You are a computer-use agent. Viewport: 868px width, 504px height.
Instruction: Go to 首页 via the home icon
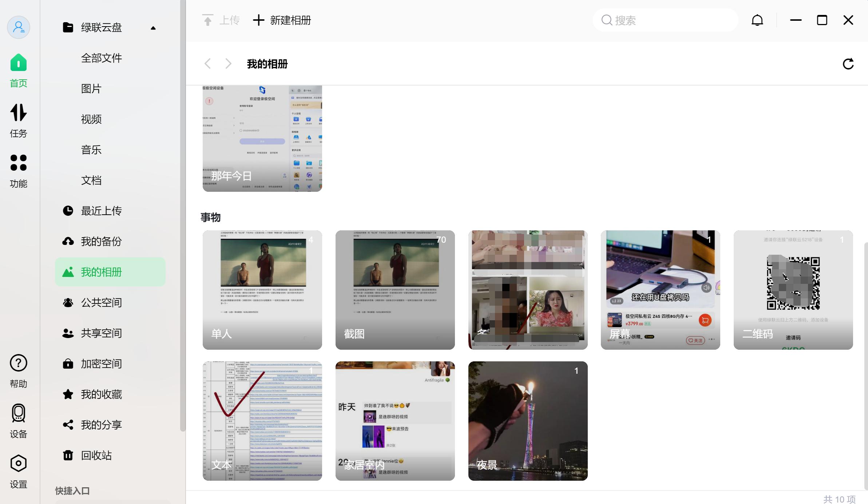click(18, 69)
